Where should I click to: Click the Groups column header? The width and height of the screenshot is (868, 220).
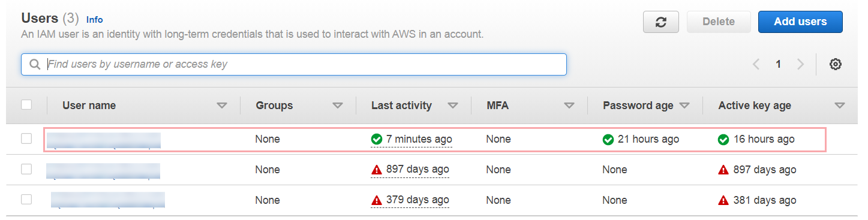tap(274, 106)
